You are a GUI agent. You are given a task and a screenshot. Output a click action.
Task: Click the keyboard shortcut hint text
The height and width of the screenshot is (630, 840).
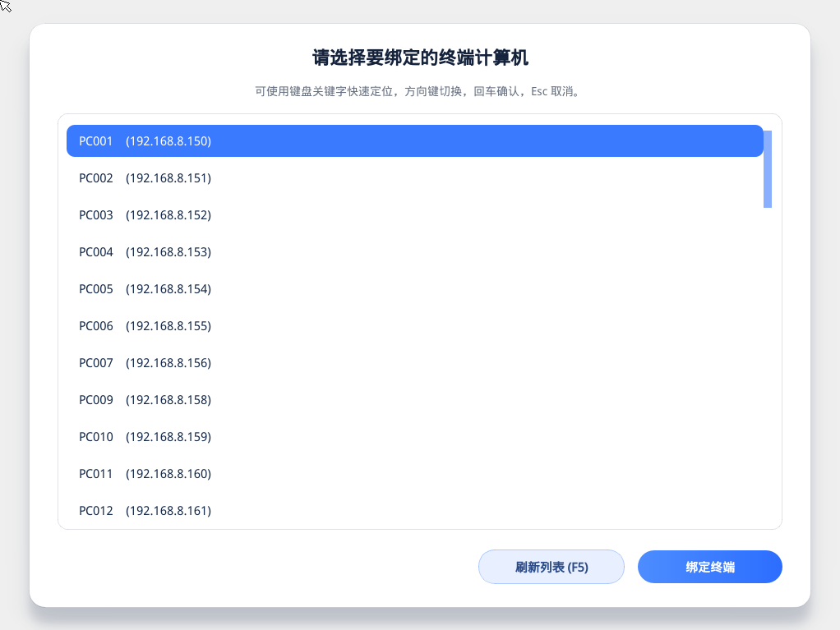coord(420,91)
